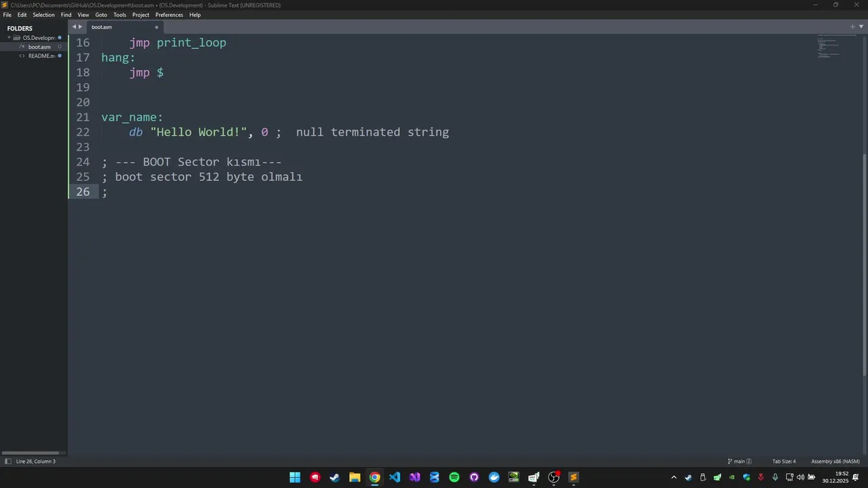Open boot.asm in the sidebar
Viewport: 868px width, 488px height.
(x=39, y=47)
